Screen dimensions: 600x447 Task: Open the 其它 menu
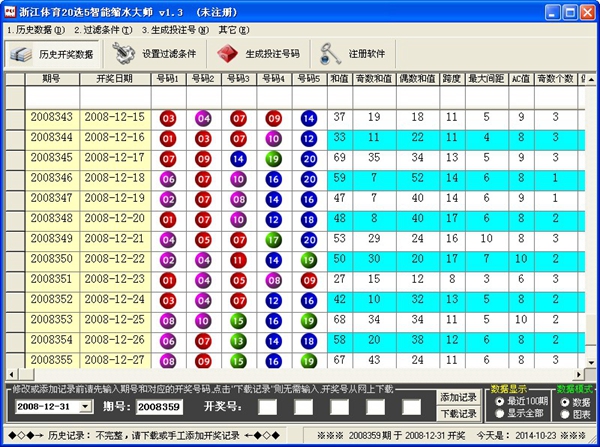tap(234, 30)
